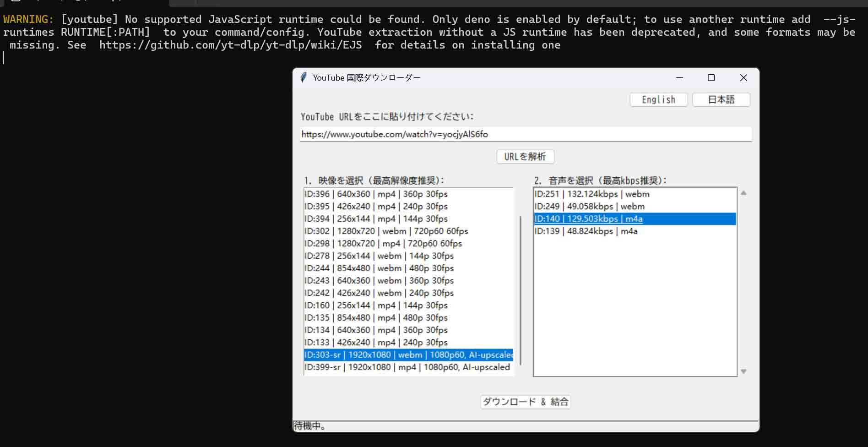Choose video format ID:399-sr 1080p60 mp4
This screenshot has height=447, width=868.
(x=407, y=367)
